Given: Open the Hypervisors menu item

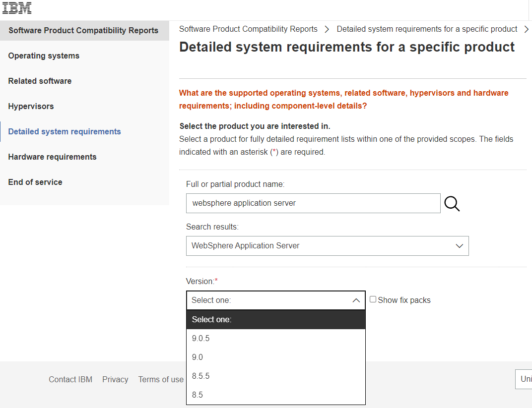Looking at the screenshot, I should [x=31, y=107].
